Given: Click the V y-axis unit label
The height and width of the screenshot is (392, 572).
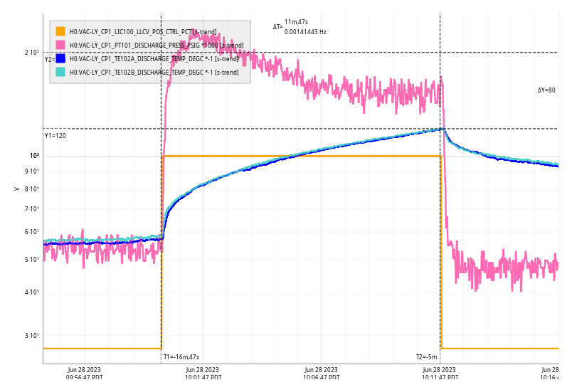Looking at the screenshot, I should point(17,189).
